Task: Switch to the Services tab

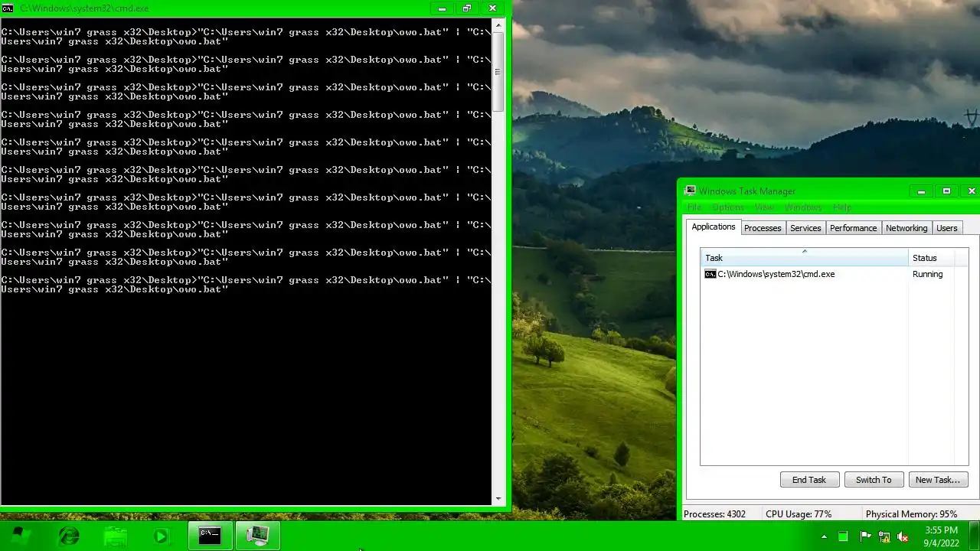Action: pos(805,228)
